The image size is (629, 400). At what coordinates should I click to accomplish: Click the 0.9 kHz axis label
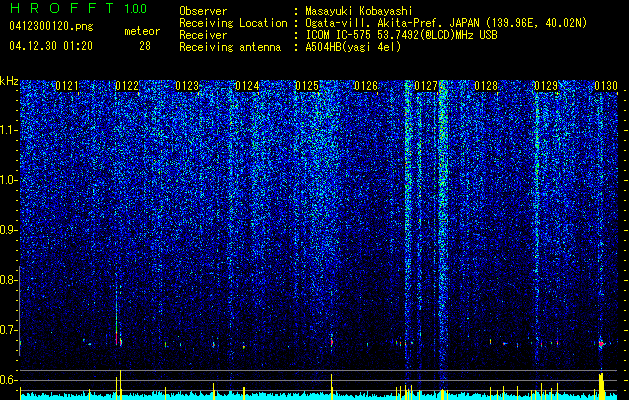(9, 230)
